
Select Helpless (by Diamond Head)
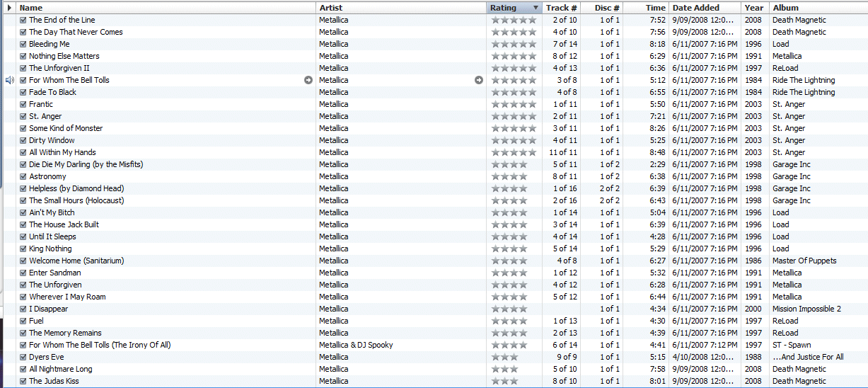[76, 188]
